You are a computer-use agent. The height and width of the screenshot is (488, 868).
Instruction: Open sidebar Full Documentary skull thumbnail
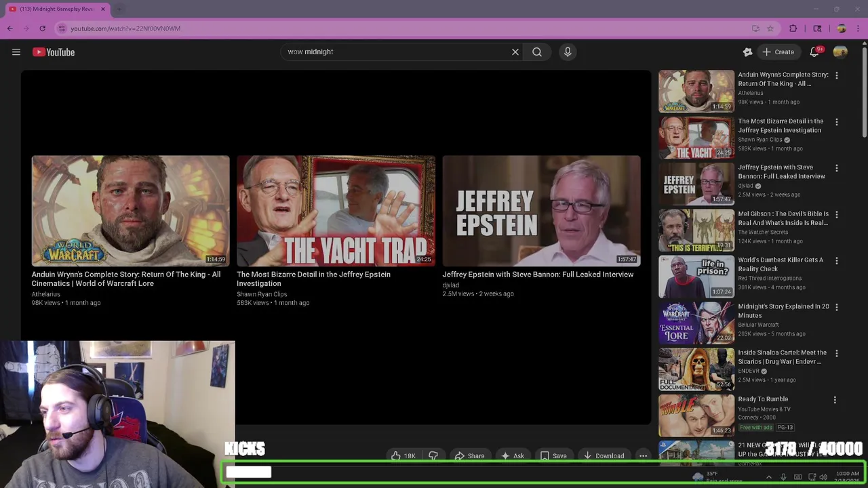(x=696, y=369)
